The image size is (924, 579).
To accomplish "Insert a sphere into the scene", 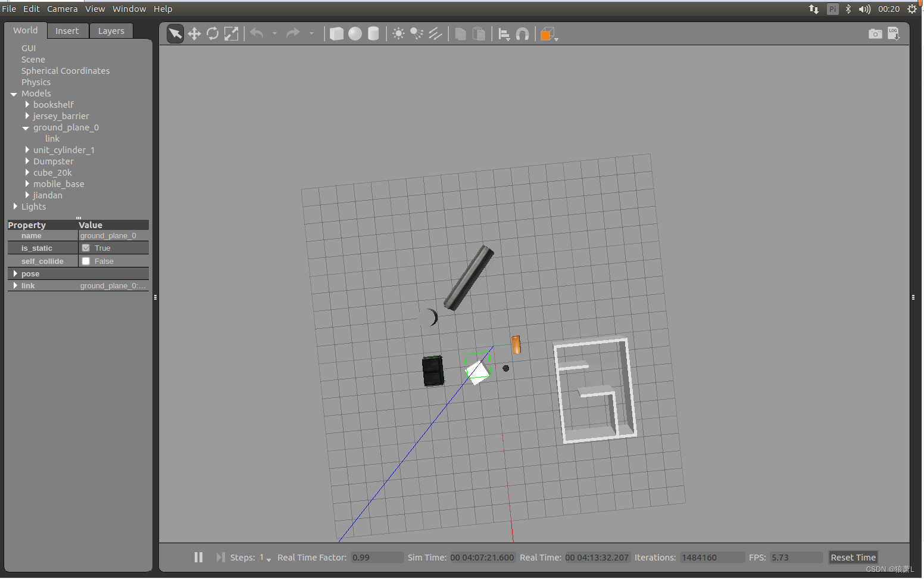I will [355, 33].
